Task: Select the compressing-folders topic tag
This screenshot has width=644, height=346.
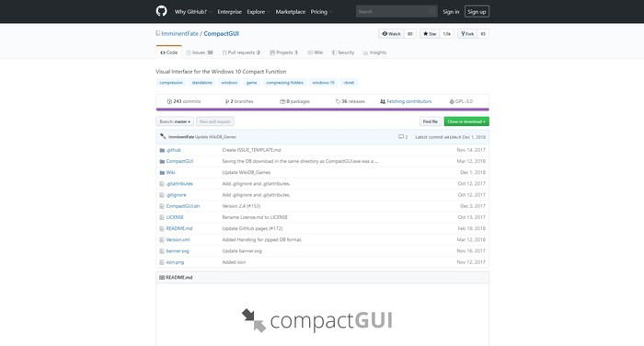Action: pyautogui.click(x=284, y=83)
